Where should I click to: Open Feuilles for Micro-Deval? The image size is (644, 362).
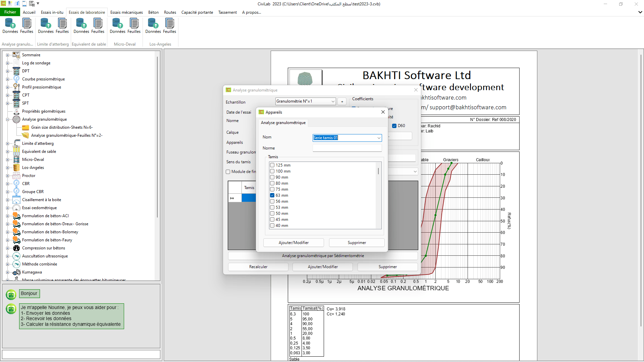(134, 26)
